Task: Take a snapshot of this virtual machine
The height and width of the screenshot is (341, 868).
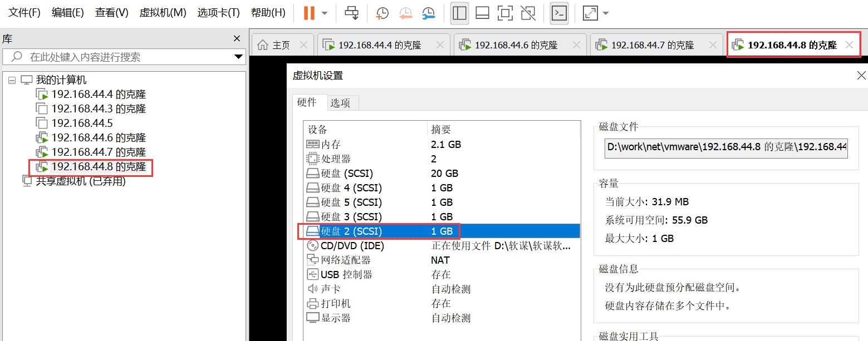Action: 382,13
